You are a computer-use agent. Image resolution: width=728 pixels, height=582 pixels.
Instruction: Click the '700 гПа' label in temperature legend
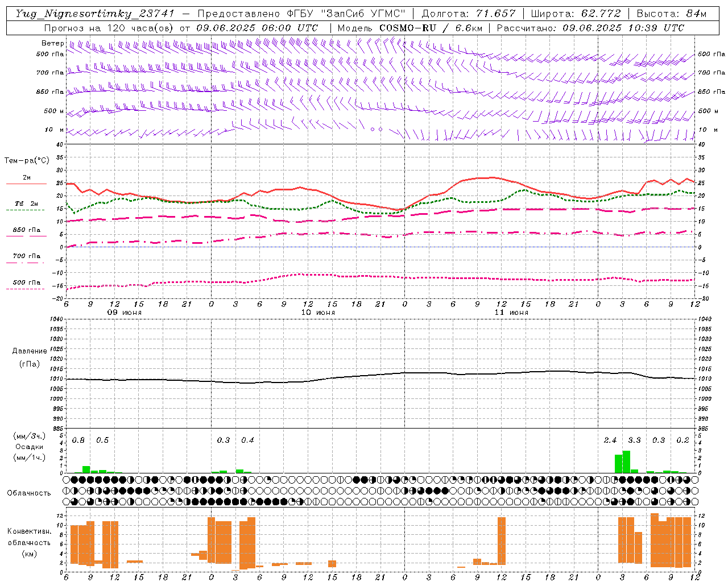[27, 256]
